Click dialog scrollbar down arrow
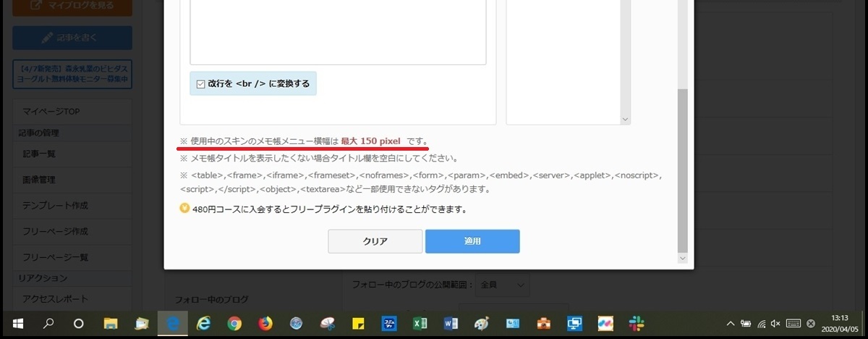The height and width of the screenshot is (339, 868). click(682, 257)
